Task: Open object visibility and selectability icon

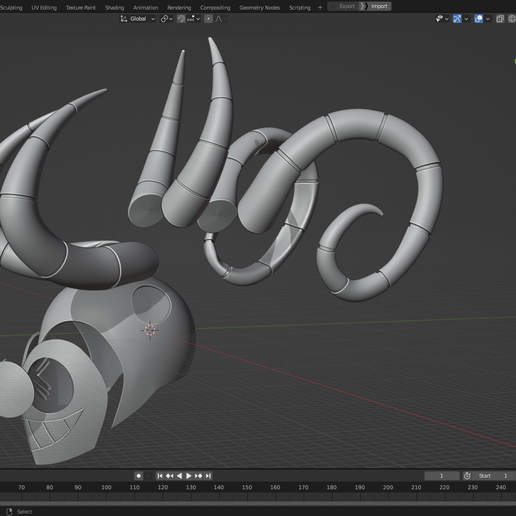Action: pos(439,19)
